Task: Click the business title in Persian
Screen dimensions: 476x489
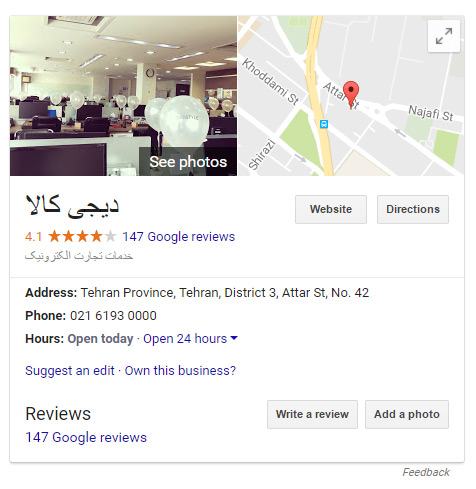Action: point(72,206)
